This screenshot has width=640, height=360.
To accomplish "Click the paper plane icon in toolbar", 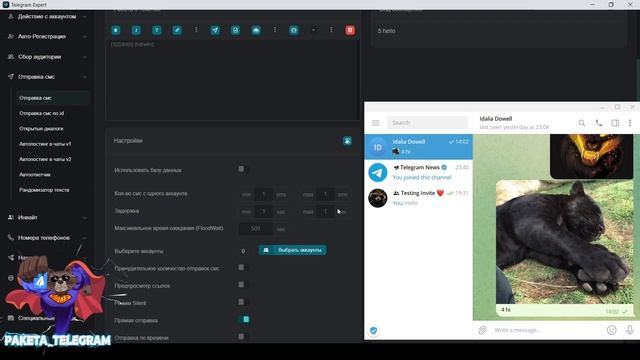I will point(215,30).
